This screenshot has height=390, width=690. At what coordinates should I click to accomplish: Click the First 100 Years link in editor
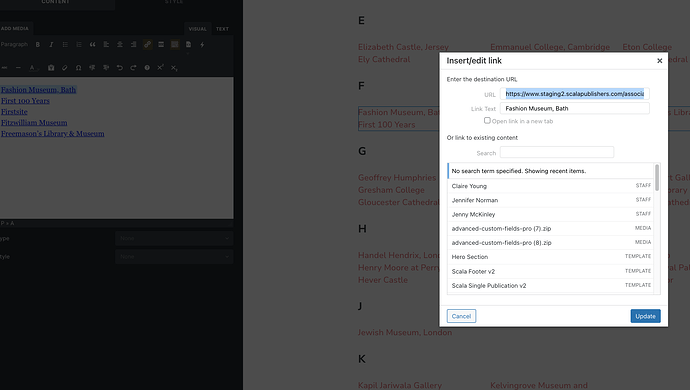coord(25,101)
